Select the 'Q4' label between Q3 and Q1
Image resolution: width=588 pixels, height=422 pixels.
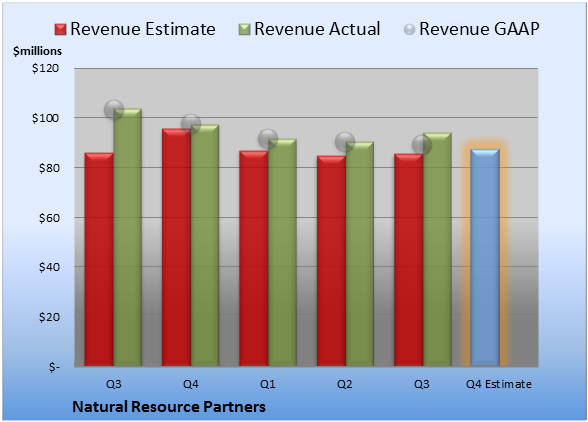[x=190, y=384]
